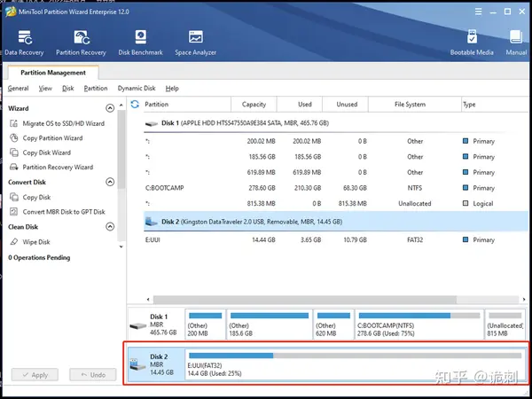Open the View menu
Screen dimensions: 532x399
[x=45, y=88]
